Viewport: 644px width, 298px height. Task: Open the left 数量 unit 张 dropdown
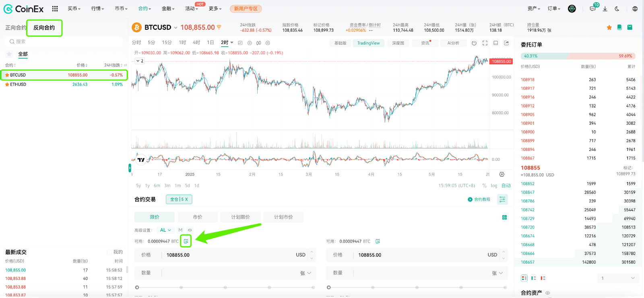pos(305,273)
